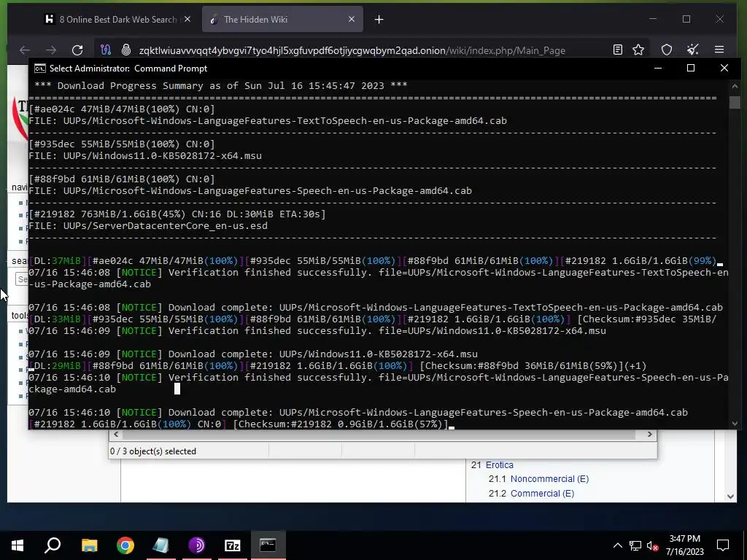Click the '0 / 3 object(s) selected' status text
Screen dimensions: 747x560
(153, 451)
